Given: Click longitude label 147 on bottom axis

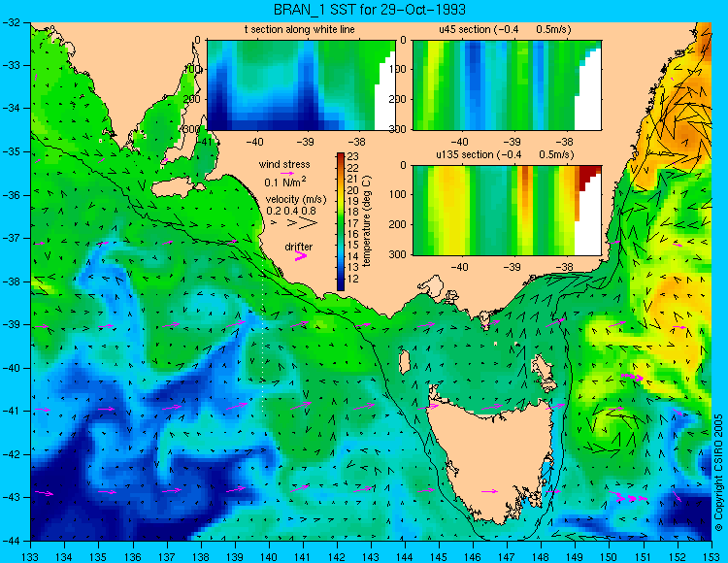Looking at the screenshot, I should click(x=507, y=557).
